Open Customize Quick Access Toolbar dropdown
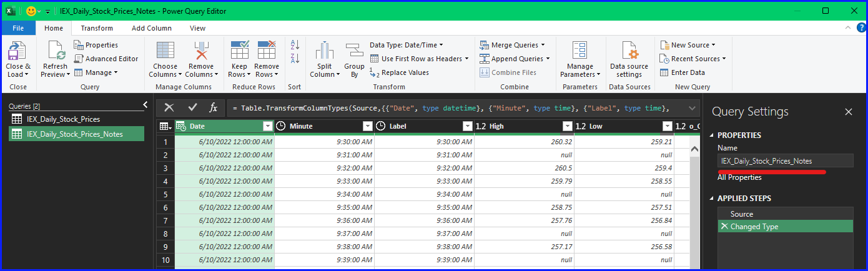Screen dimensions: 868x271 pos(47,11)
